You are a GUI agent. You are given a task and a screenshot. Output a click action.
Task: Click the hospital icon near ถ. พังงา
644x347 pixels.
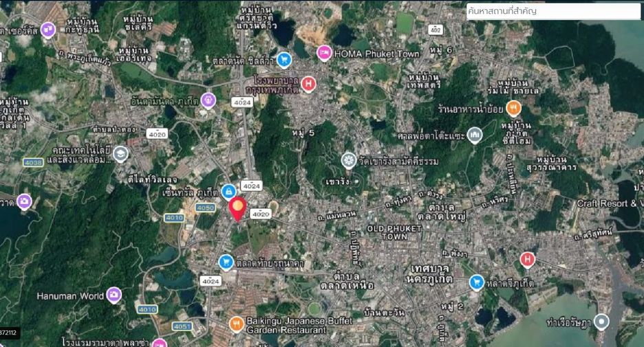click(527, 260)
